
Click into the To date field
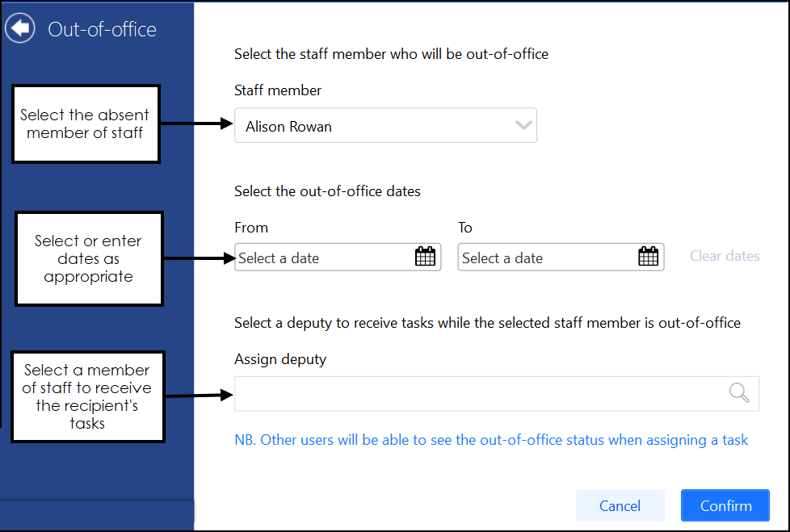tap(546, 258)
